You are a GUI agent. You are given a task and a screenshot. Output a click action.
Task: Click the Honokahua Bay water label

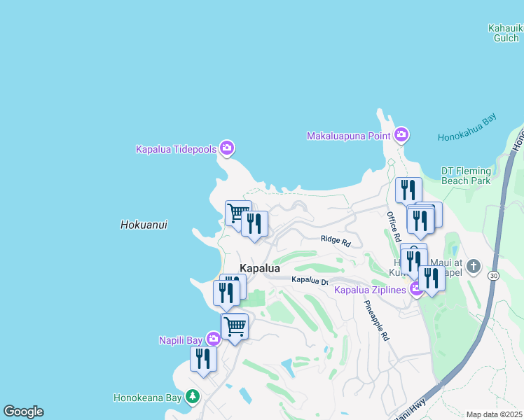tap(467, 127)
